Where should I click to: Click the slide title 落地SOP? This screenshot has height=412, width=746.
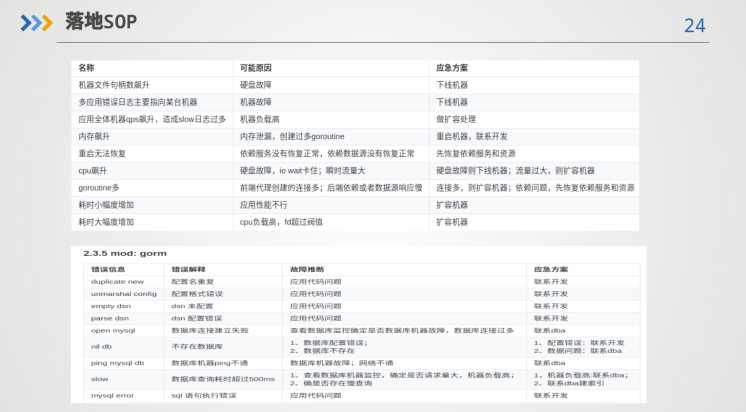coord(100,21)
